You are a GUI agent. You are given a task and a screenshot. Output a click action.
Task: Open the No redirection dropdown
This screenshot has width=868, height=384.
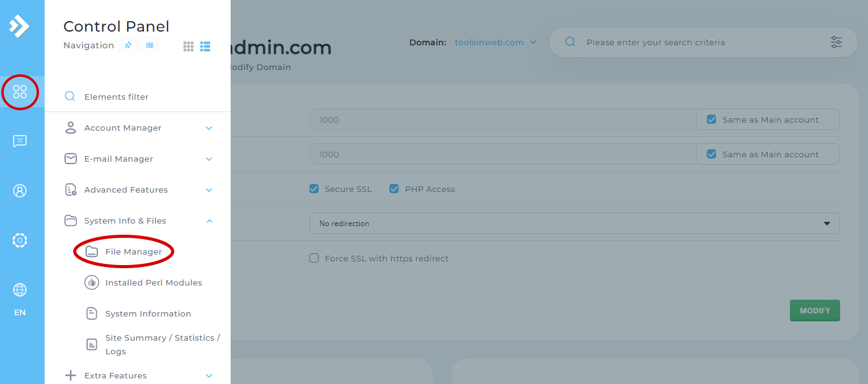(x=575, y=224)
